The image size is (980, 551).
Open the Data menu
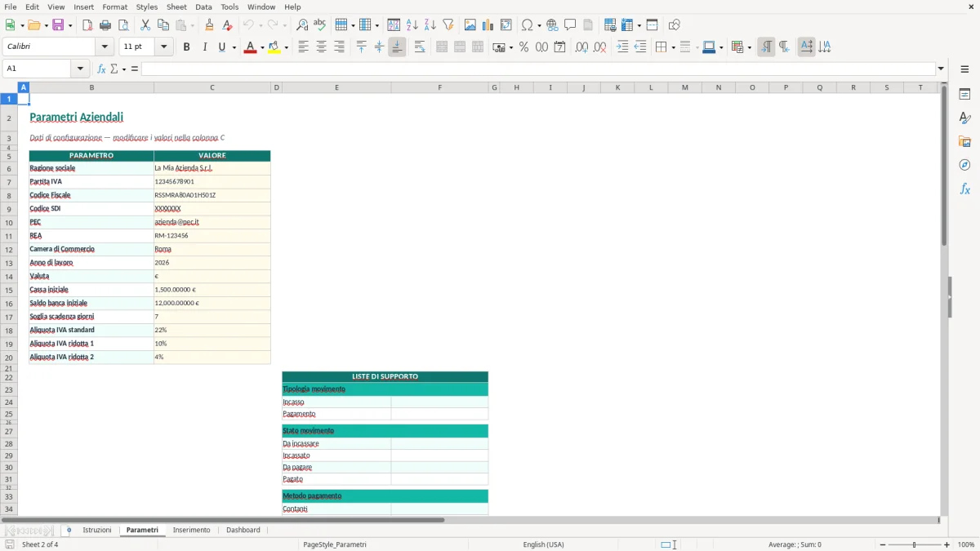[203, 7]
